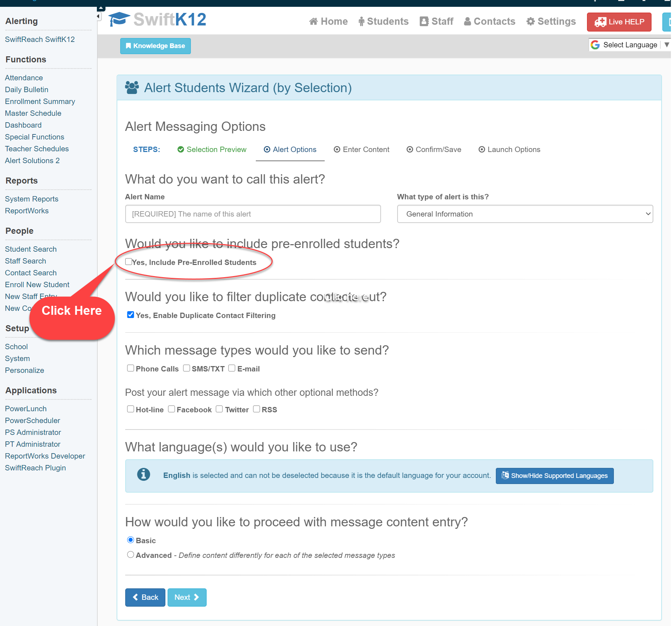Open the Enrollment Summary link

40,101
